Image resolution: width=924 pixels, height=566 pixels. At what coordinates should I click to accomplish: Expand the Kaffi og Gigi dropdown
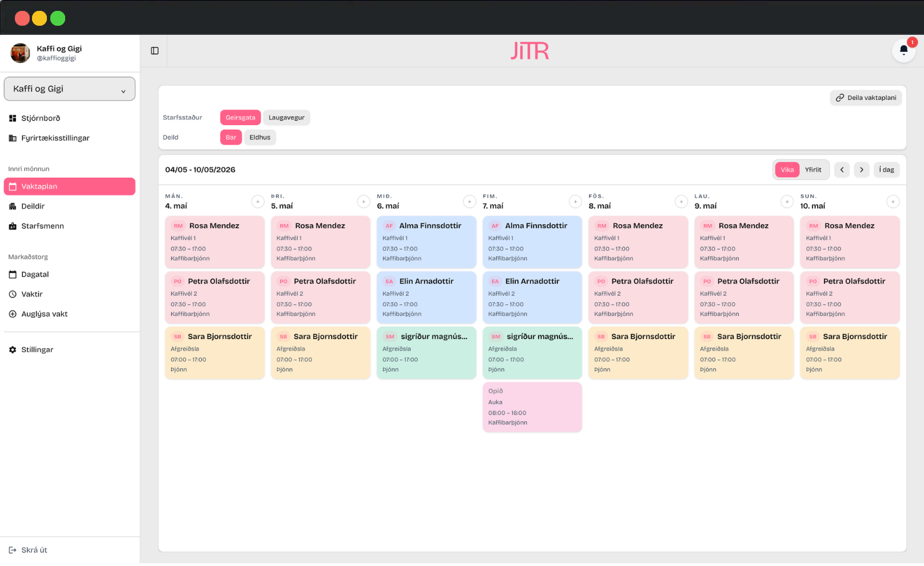[x=70, y=89]
